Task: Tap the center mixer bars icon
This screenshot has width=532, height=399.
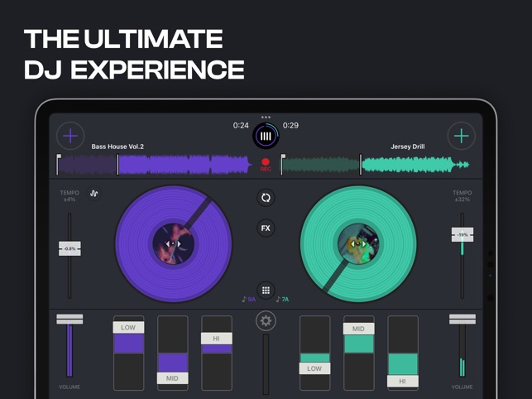Action: [x=266, y=137]
